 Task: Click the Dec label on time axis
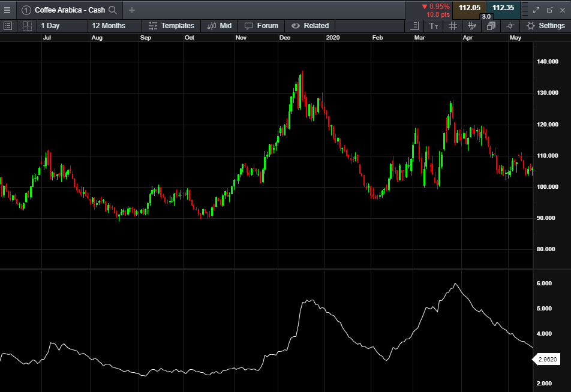(x=285, y=38)
